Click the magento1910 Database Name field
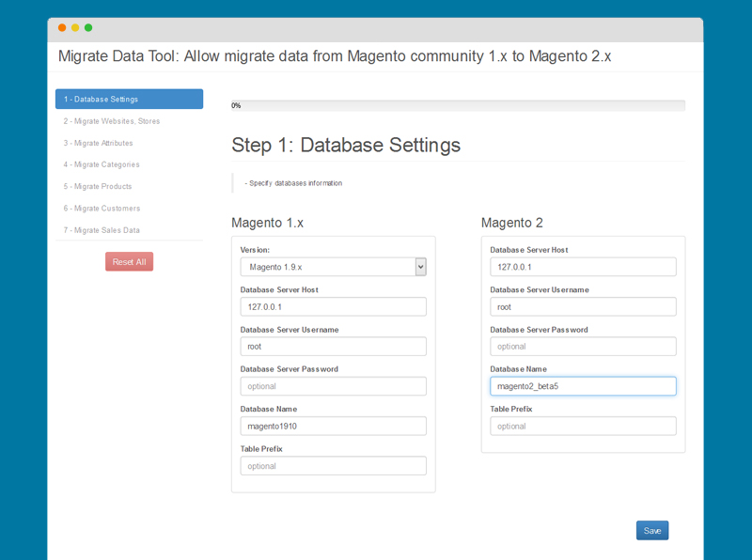 coord(334,427)
